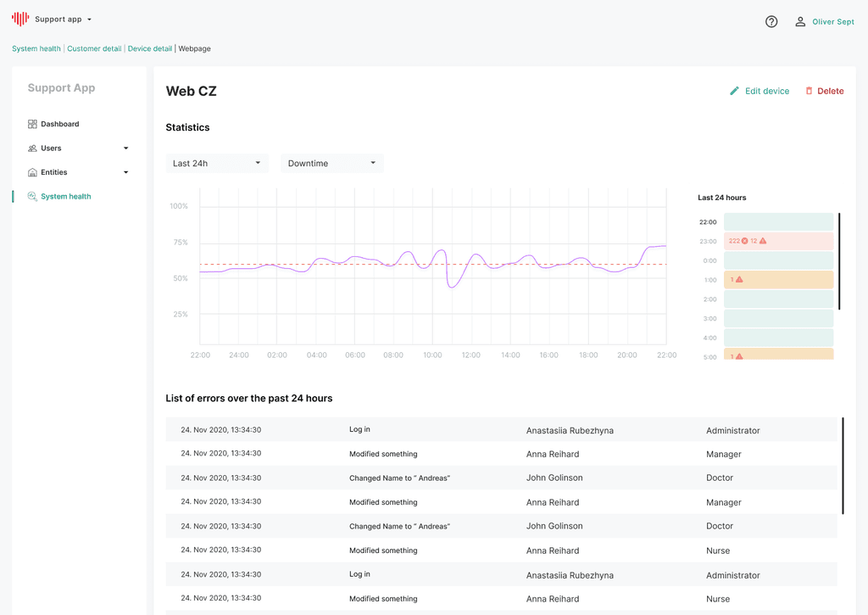The height and width of the screenshot is (615, 868).
Task: Select the 2:00 green status bar
Action: [x=778, y=299]
